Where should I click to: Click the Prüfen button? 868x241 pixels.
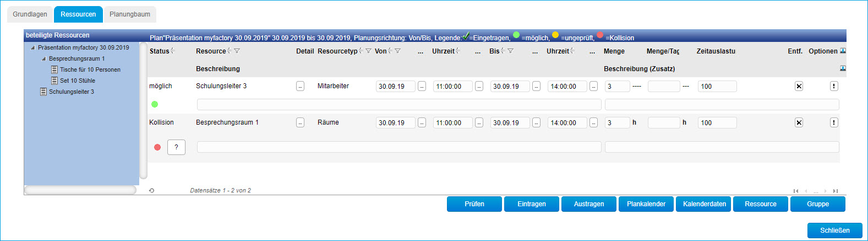474,204
